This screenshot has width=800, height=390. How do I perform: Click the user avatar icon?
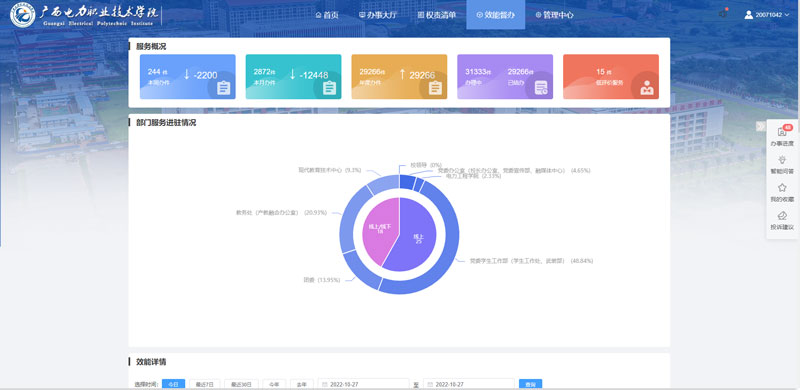pos(748,15)
